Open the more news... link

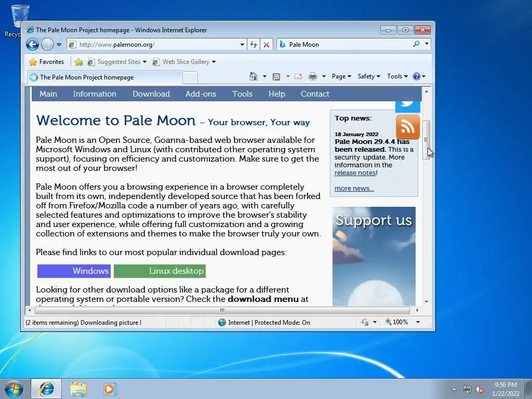(354, 188)
